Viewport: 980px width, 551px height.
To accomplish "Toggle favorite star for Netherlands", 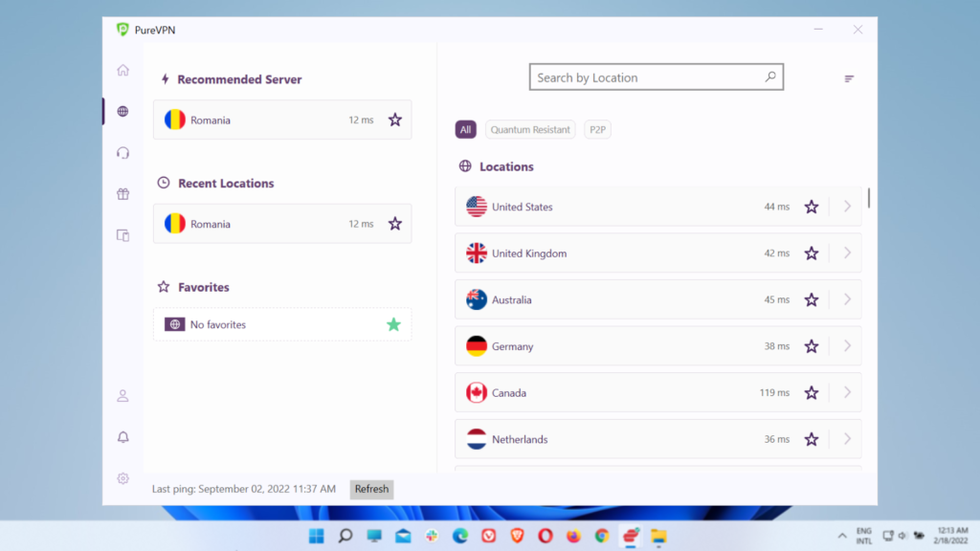I will click(x=812, y=439).
